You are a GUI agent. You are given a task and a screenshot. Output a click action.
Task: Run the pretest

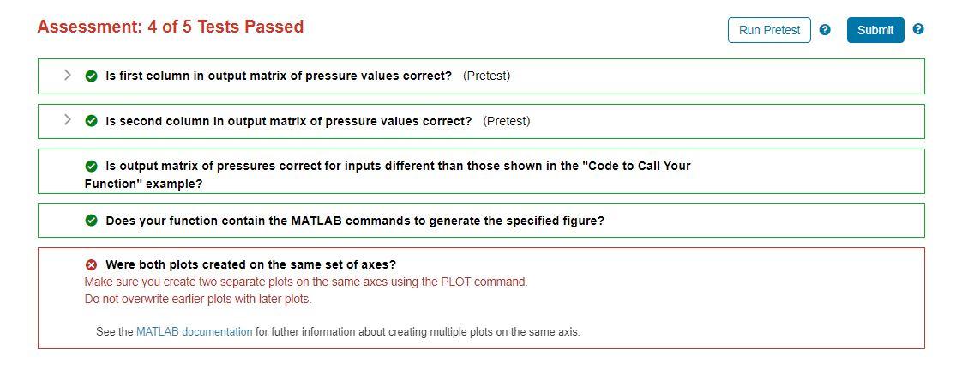(769, 30)
